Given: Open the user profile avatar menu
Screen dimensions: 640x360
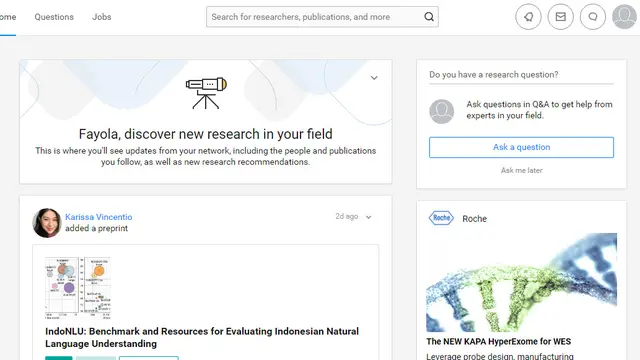Looking at the screenshot, I should pos(624,17).
